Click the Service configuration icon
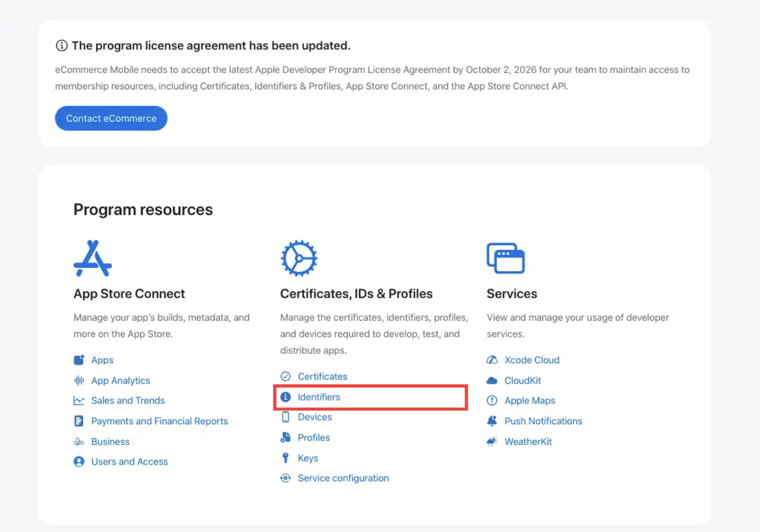 [286, 478]
